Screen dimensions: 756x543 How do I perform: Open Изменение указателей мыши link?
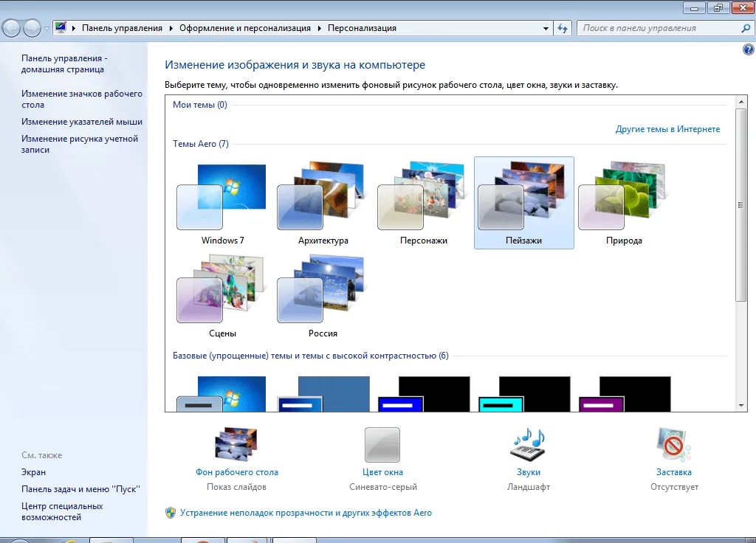(82, 122)
